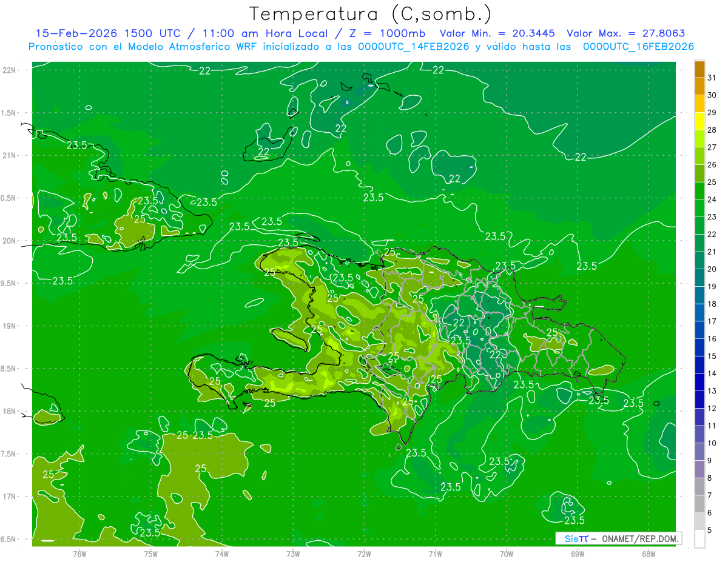Click the color scale label "5"
The height and width of the screenshot is (562, 728).
(710, 530)
